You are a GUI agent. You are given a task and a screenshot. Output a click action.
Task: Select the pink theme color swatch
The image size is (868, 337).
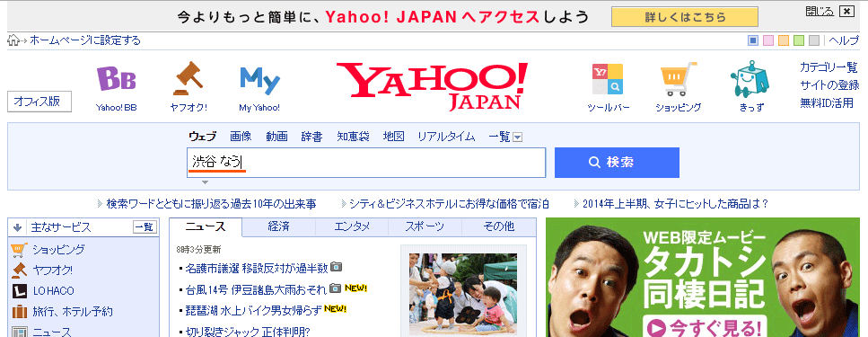(768, 40)
